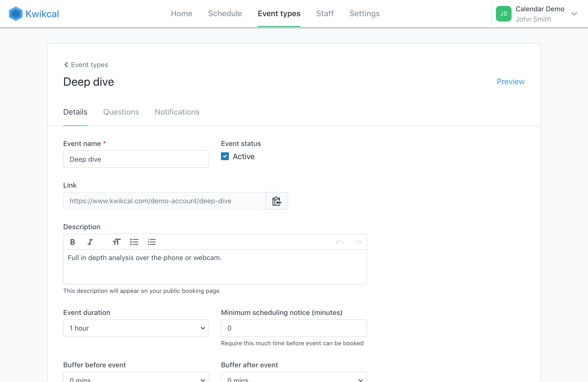The height and width of the screenshot is (382, 588).
Task: Switch to the Questions tab
Action: click(x=121, y=112)
